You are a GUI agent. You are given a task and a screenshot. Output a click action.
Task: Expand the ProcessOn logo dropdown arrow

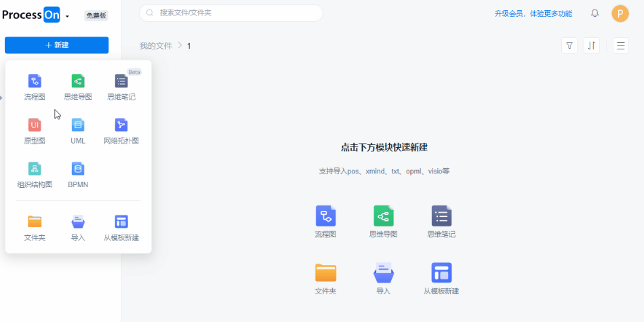[x=67, y=16]
